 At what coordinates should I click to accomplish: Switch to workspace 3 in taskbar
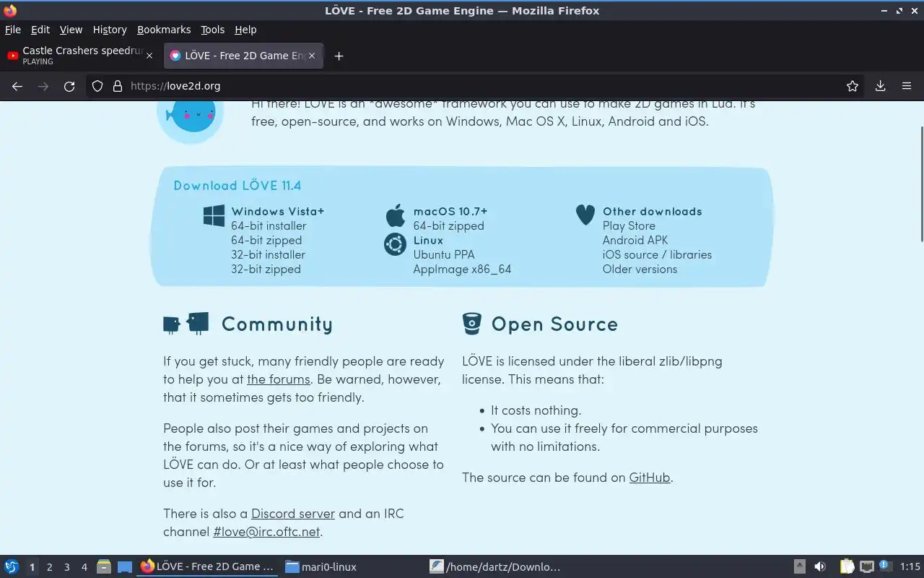point(67,567)
